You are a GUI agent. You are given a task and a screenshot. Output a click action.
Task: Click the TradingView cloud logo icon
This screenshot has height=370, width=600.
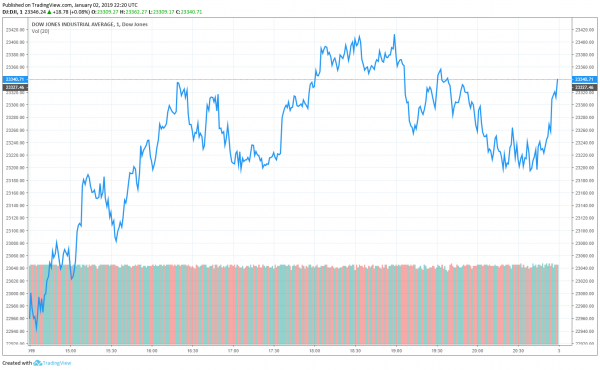(x=37, y=363)
